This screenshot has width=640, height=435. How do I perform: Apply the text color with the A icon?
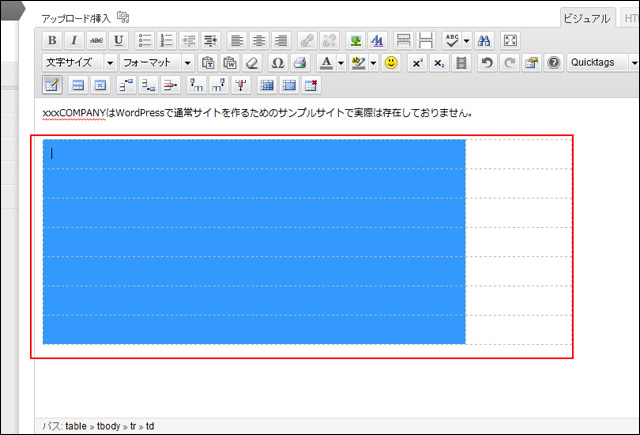[326, 63]
